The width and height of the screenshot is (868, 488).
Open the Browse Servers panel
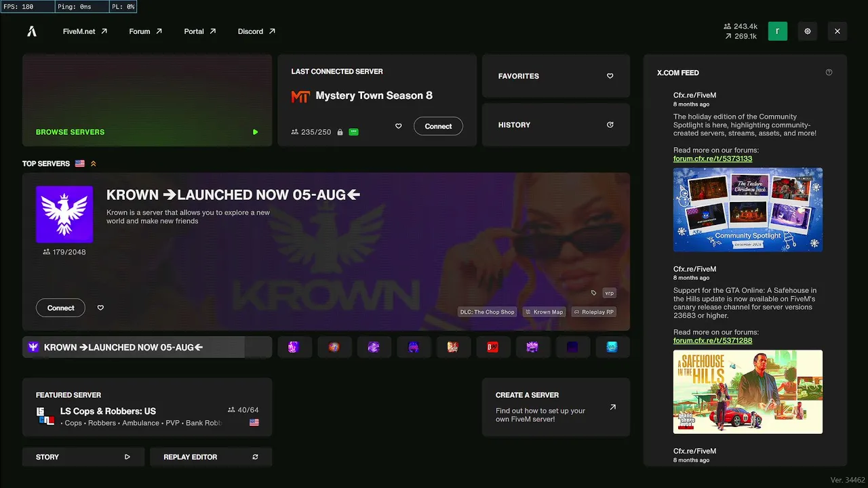[x=147, y=100]
